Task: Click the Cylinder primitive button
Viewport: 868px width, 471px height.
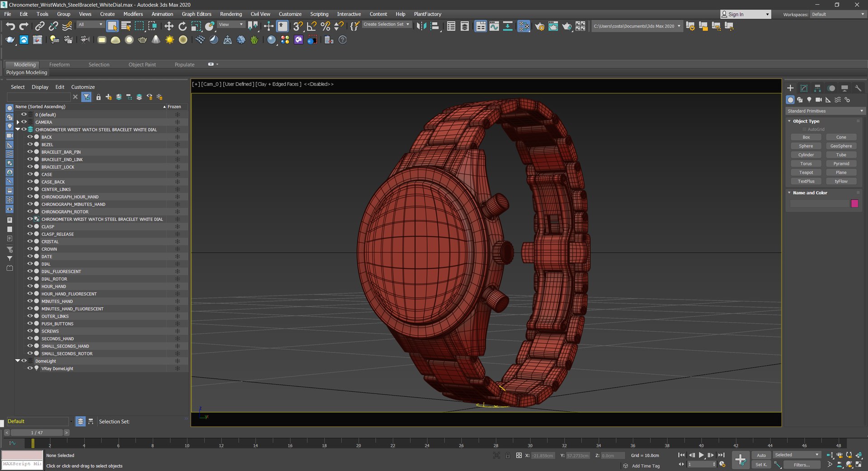Action: coord(806,155)
